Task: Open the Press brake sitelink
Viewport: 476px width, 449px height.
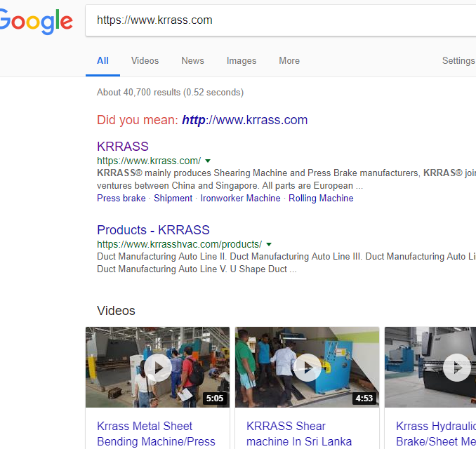Action: tap(121, 198)
